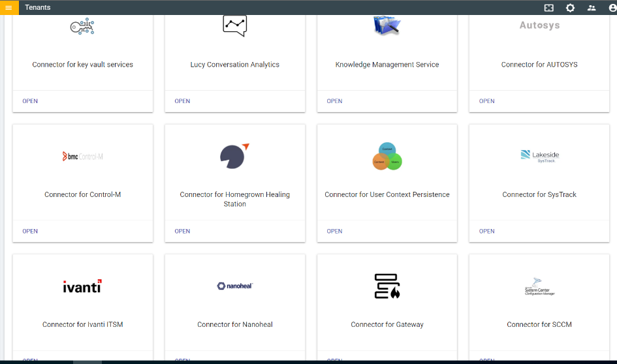Open Knowledge Management Service card
The image size is (617, 364).
[x=334, y=101]
